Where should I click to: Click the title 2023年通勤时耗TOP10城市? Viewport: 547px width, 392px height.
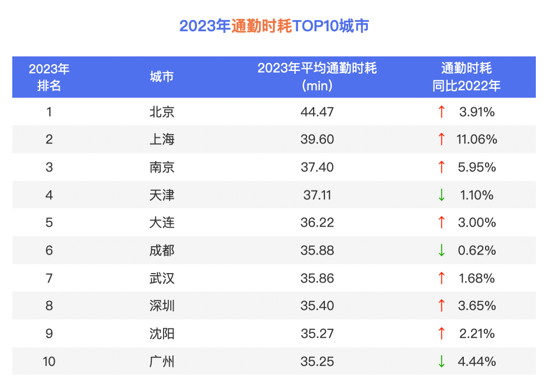(274, 26)
